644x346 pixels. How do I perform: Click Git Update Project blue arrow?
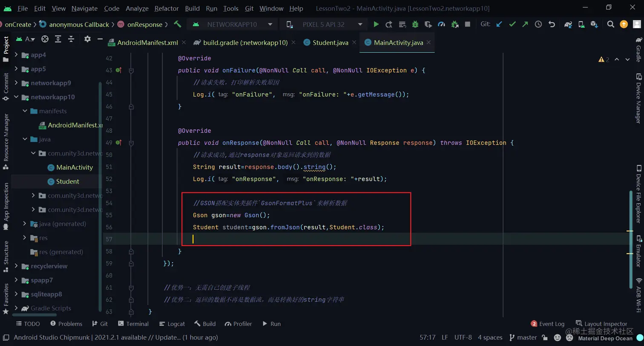click(499, 24)
